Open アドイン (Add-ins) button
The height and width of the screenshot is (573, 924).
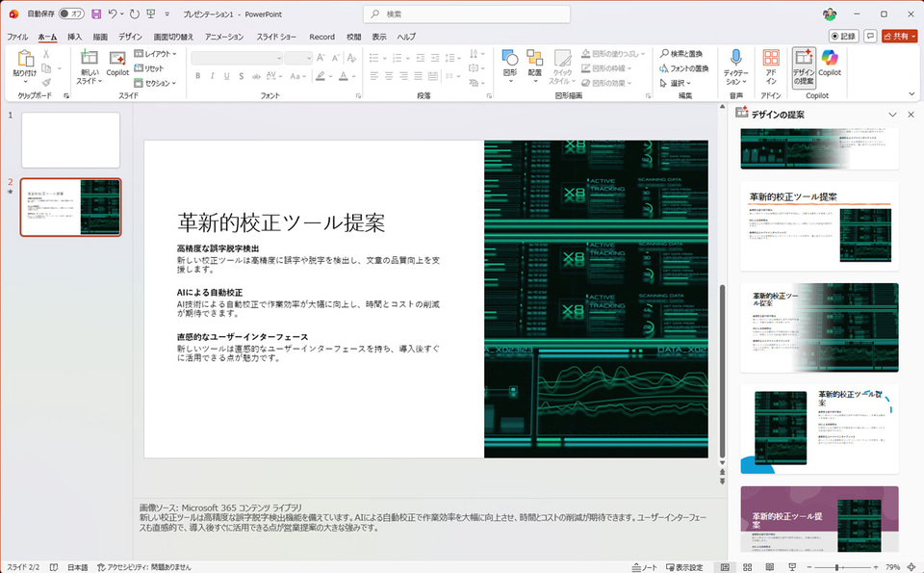(771, 66)
